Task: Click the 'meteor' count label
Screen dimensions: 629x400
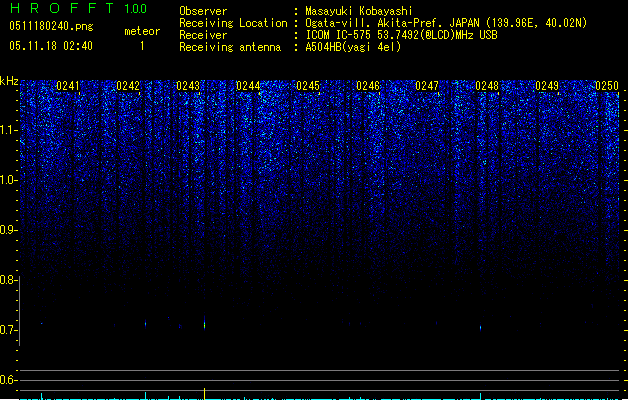Action: click(x=142, y=31)
